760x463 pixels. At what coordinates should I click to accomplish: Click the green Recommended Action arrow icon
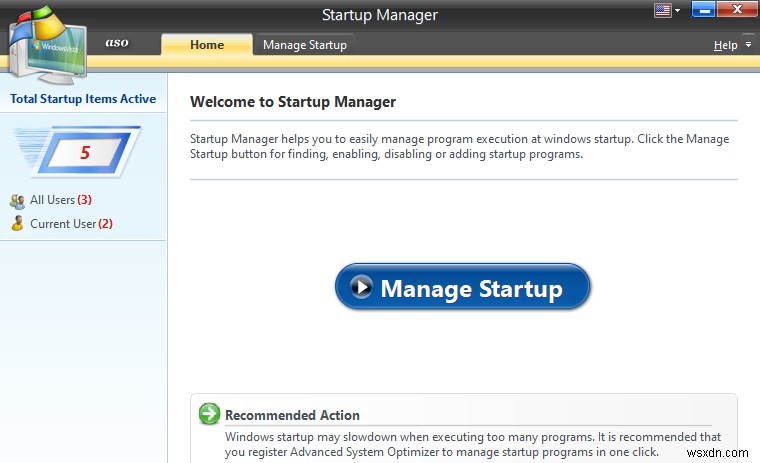[x=209, y=414]
